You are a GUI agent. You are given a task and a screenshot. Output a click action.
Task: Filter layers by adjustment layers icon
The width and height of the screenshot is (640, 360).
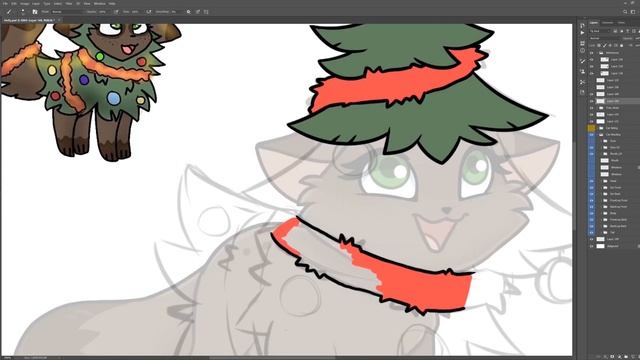622,31
